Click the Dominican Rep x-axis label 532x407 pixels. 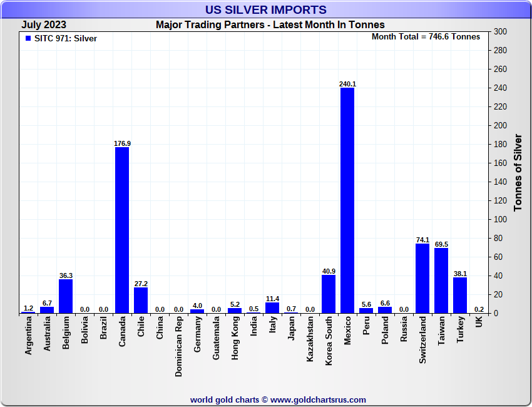[179, 346]
